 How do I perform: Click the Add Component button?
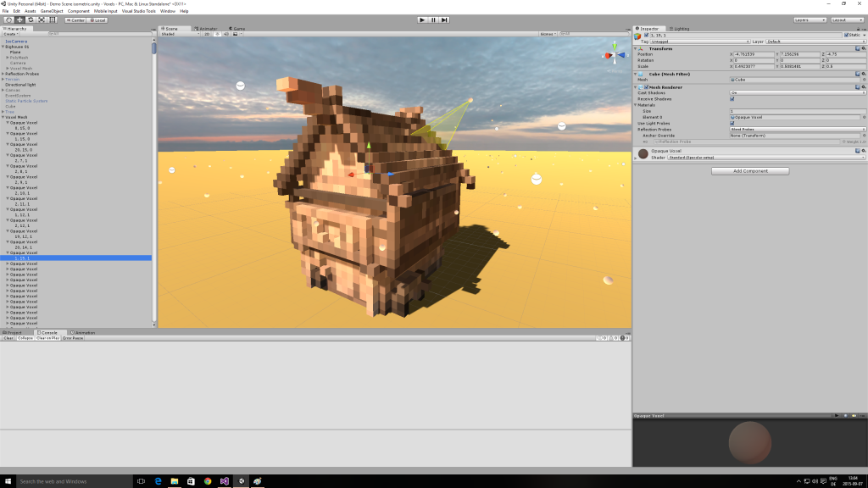pos(750,171)
